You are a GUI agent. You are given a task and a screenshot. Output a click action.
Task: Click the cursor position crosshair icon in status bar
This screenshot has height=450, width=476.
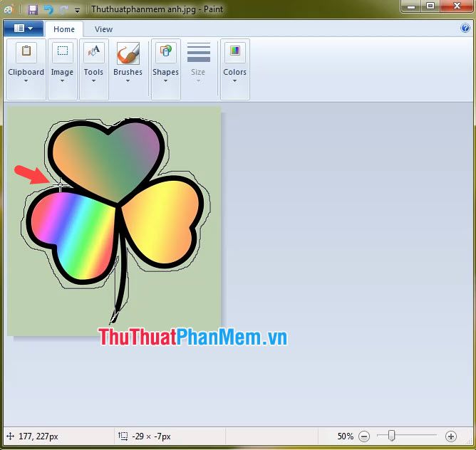coord(10,436)
